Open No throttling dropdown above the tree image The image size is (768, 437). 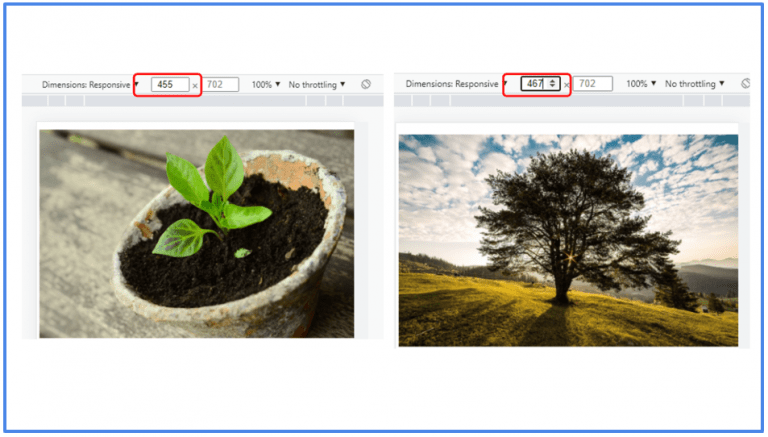pos(693,85)
